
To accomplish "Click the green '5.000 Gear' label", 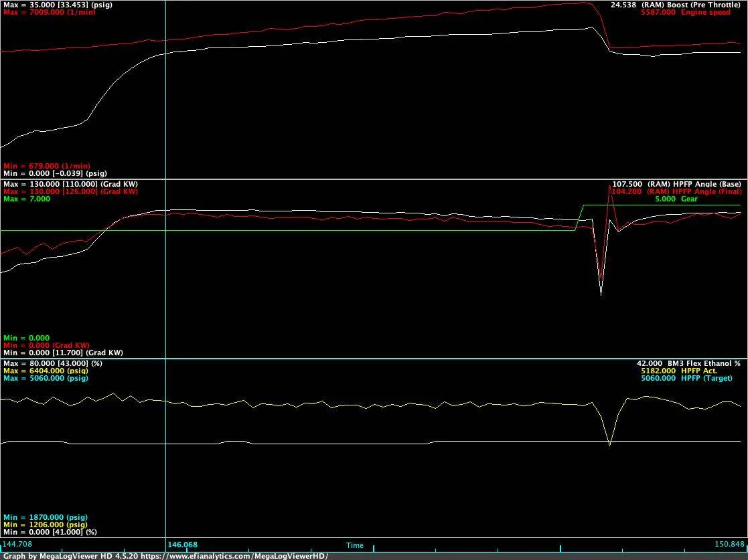I will 676,199.
